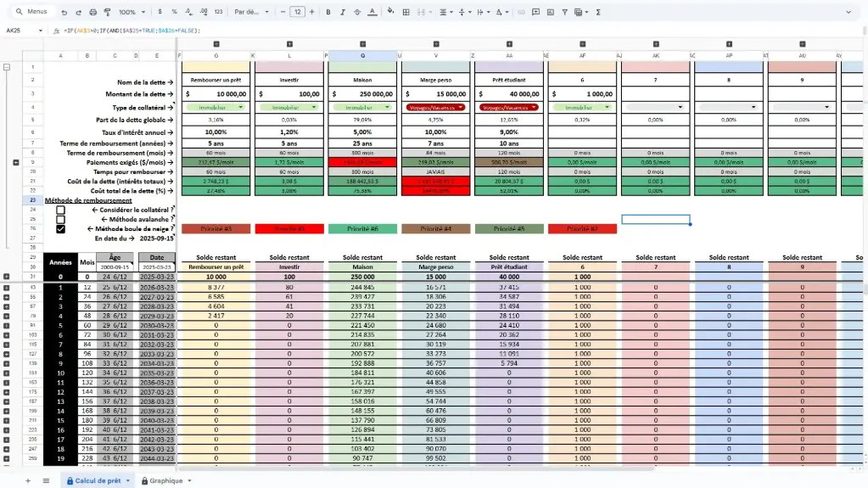Open the 100% zoom dropdown
Viewport: 868px width, 488px height.
(x=132, y=12)
